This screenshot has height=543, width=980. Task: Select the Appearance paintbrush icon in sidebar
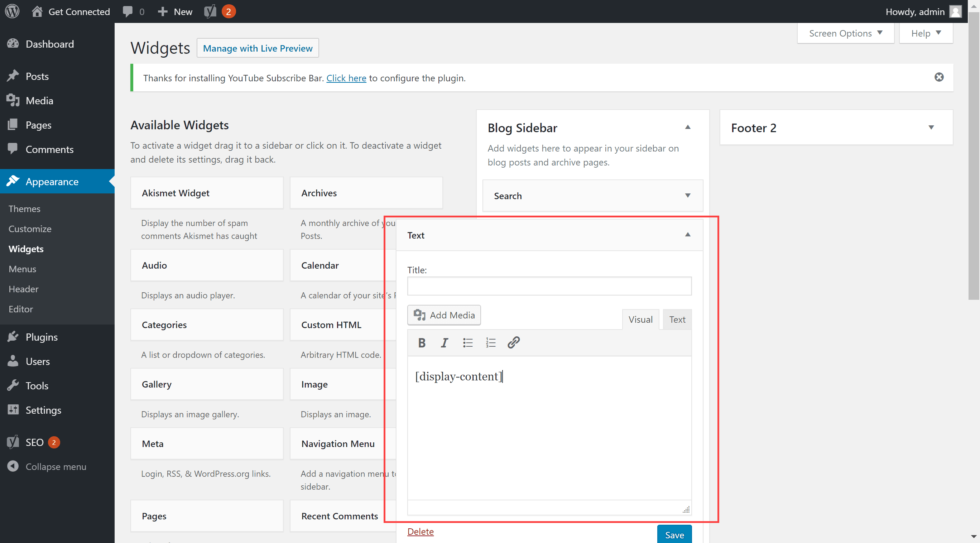coord(13,182)
